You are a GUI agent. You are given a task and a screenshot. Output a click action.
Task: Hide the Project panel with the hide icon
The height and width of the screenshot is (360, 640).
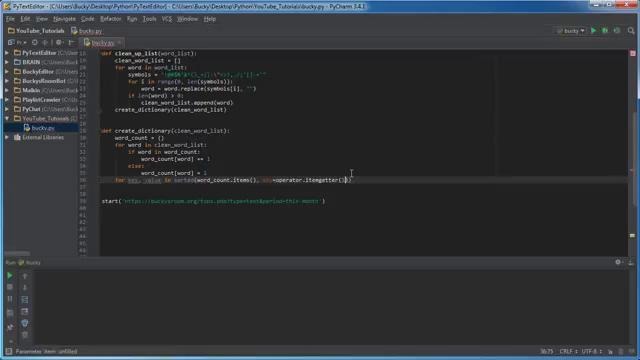pyautogui.click(x=72, y=42)
